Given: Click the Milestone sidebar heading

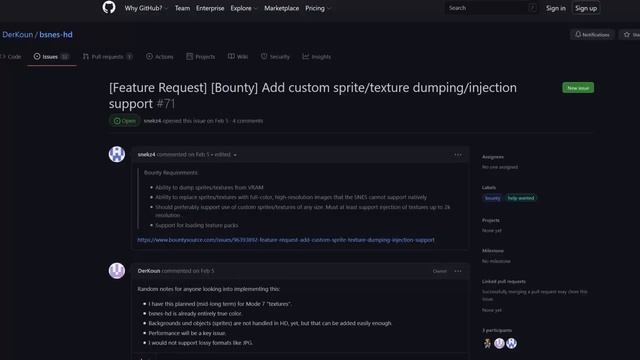Looking at the screenshot, I should click(x=493, y=251).
